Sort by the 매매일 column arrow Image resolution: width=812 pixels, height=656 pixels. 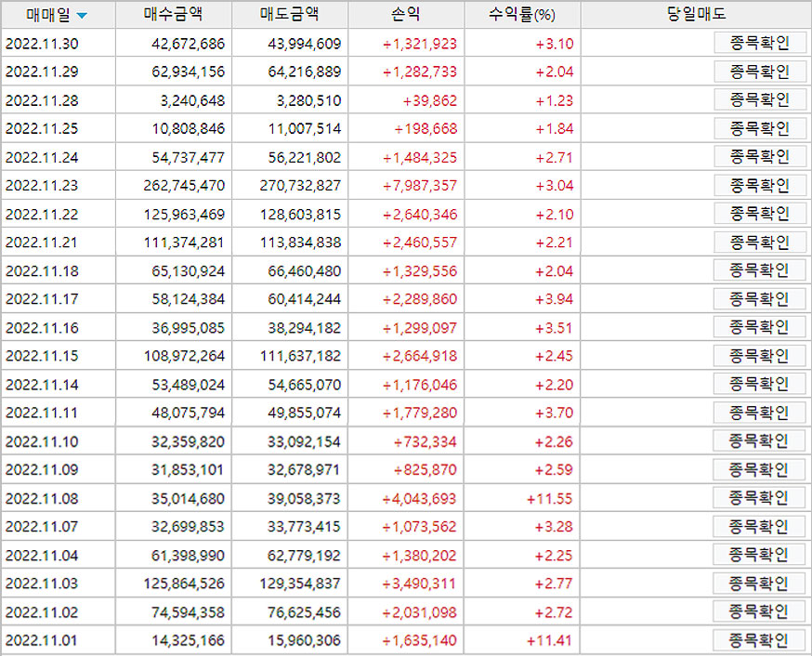(x=82, y=16)
